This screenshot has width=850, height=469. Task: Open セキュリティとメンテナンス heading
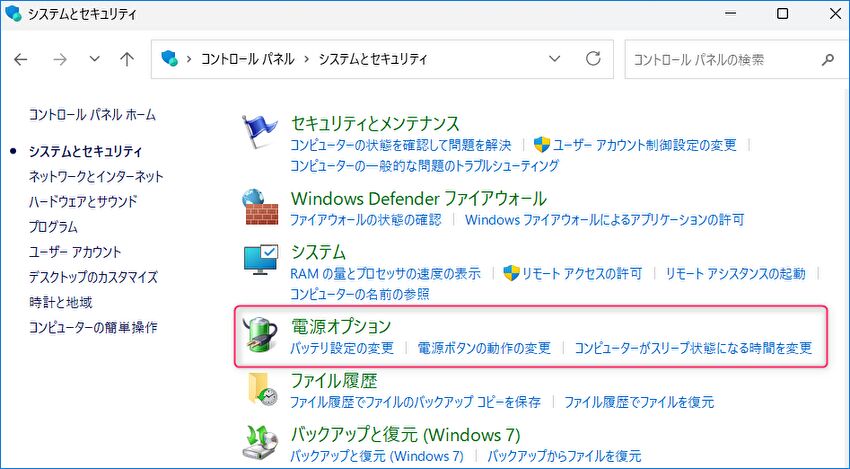[375, 124]
